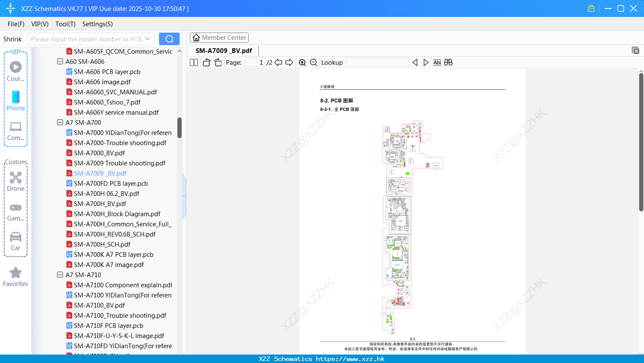
Task: Open SM-A7100_BV.pdf file
Action: [x=99, y=305]
